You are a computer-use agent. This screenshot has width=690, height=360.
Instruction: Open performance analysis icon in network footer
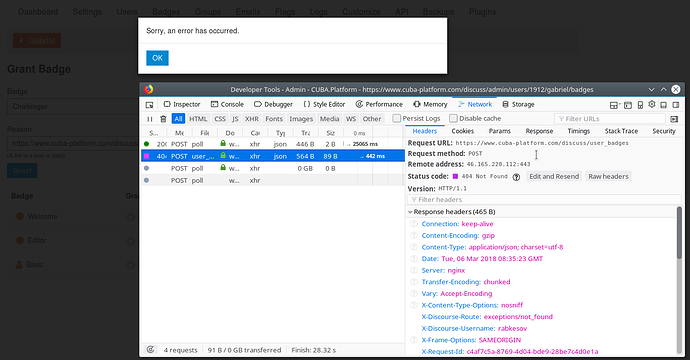[x=150, y=349]
